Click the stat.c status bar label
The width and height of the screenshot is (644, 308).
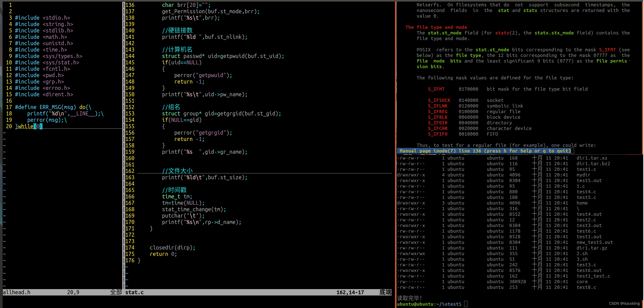tap(134, 292)
